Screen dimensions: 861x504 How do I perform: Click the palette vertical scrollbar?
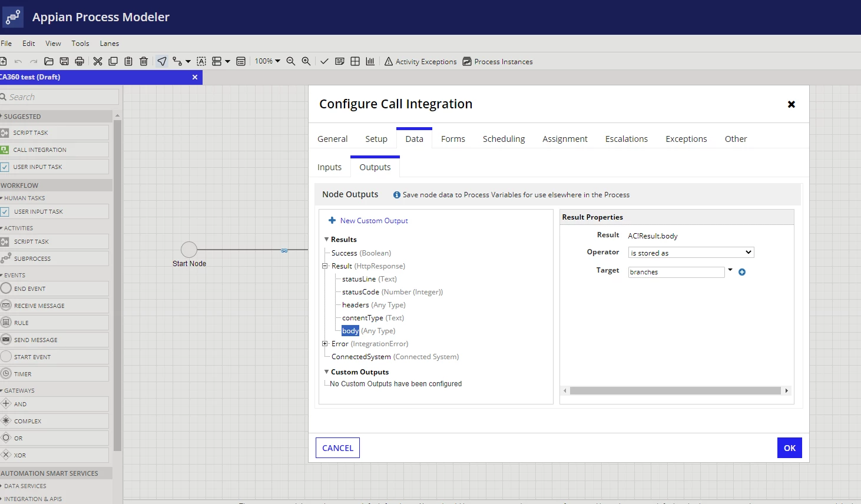117,286
